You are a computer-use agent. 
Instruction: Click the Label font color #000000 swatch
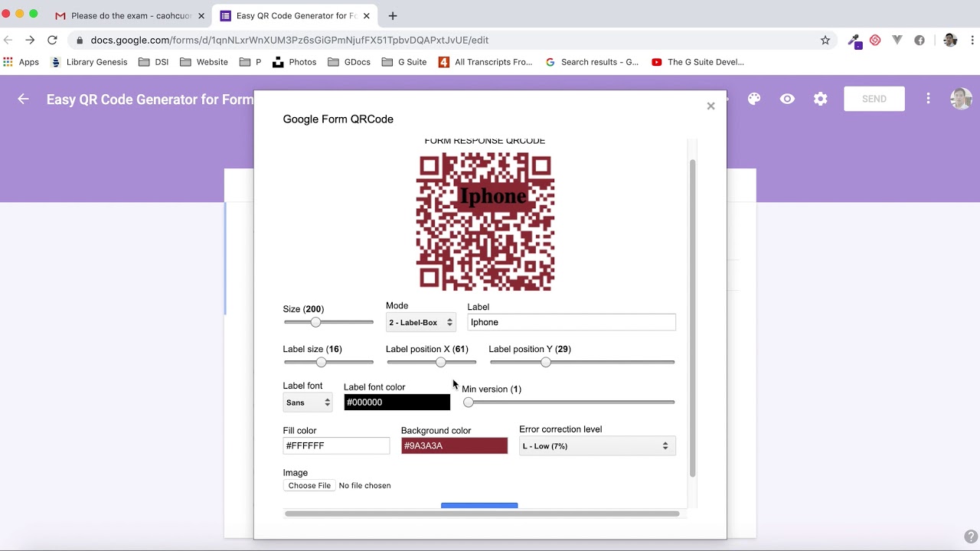397,402
